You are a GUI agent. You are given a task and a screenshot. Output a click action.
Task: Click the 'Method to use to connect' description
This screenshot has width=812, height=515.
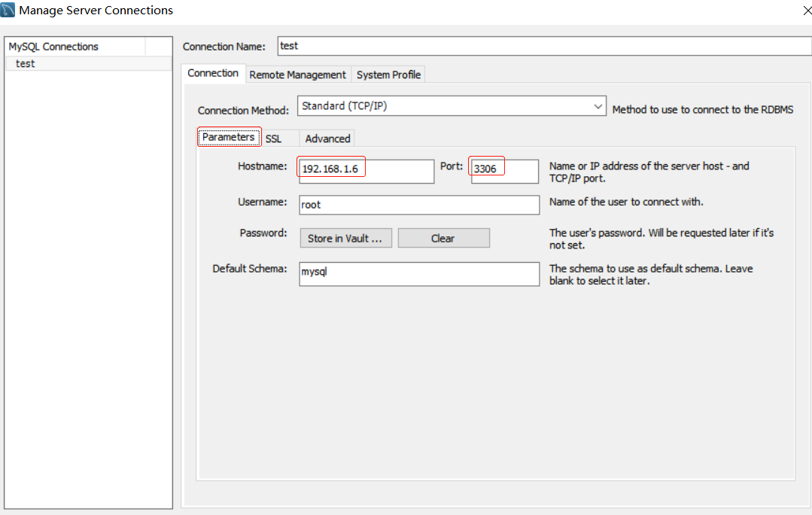pos(703,110)
